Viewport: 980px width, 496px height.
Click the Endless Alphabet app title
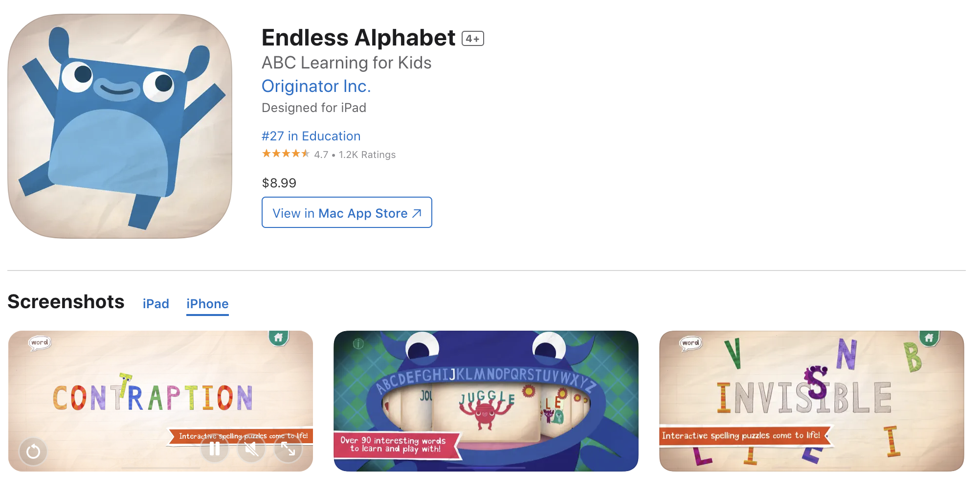pos(358,38)
